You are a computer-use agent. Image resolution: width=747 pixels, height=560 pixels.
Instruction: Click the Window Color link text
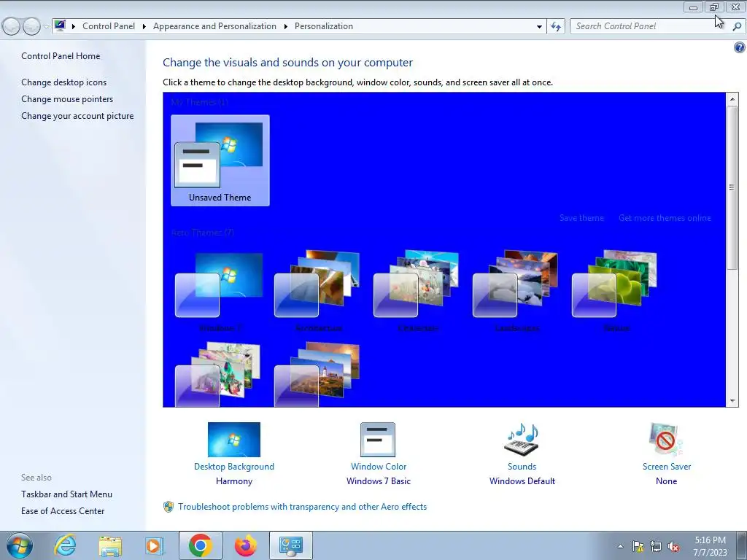pyautogui.click(x=379, y=467)
